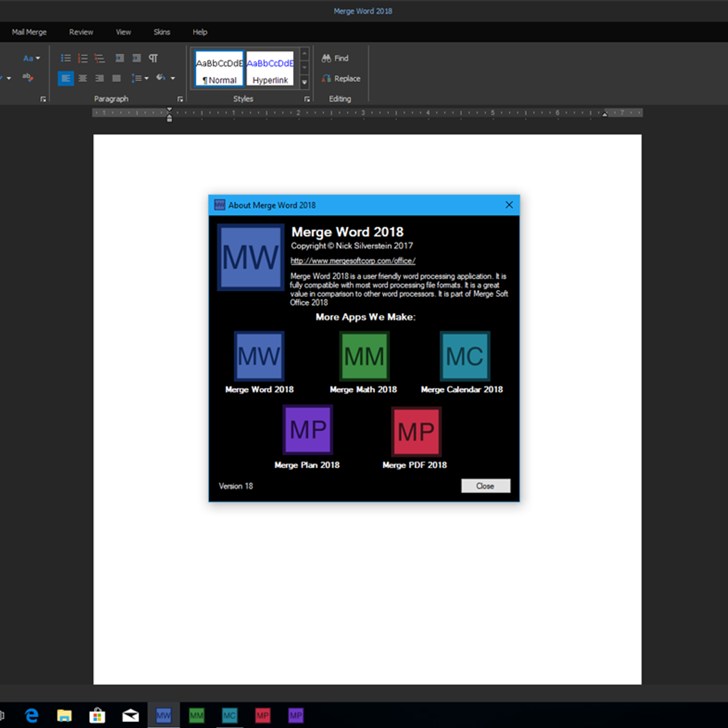
Task: Apply multilevel list formatting
Action: (99, 58)
